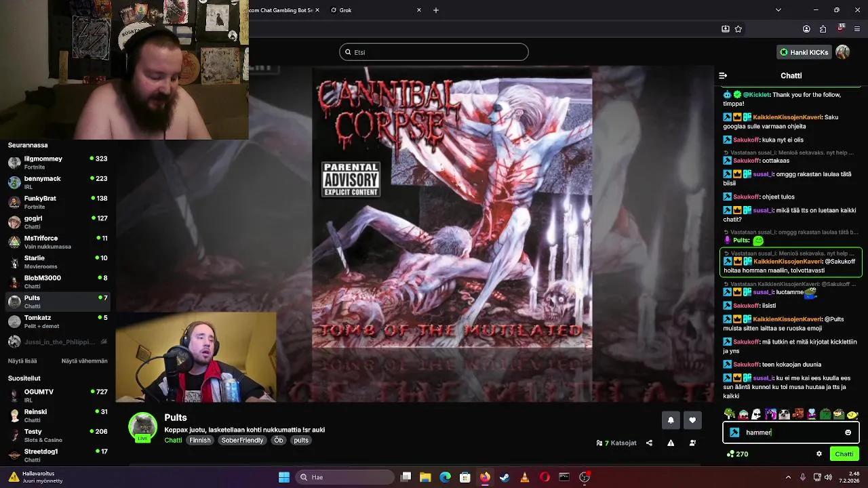This screenshot has height=488, width=868.
Task: Open Reinski recommended channel
Action: (x=58, y=415)
